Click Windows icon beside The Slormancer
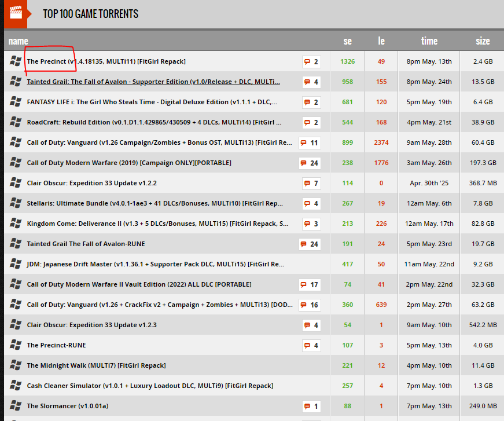Screen dimensions: 504x421 (16, 405)
